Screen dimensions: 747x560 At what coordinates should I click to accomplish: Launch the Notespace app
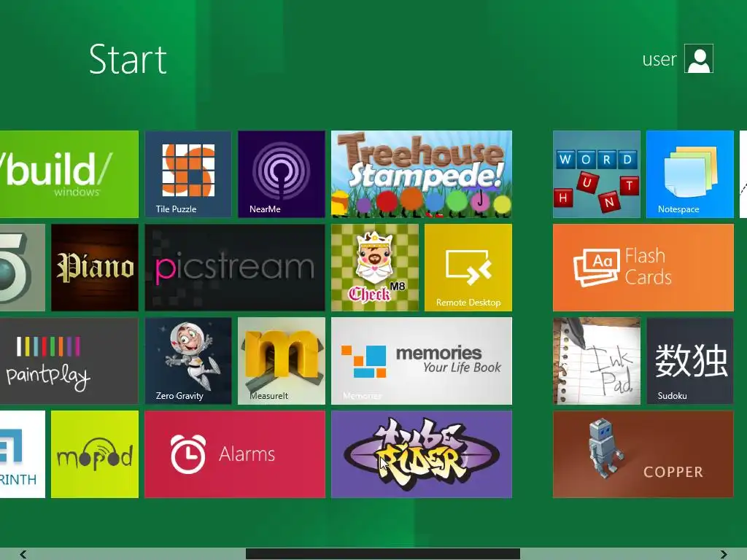pyautogui.click(x=690, y=174)
